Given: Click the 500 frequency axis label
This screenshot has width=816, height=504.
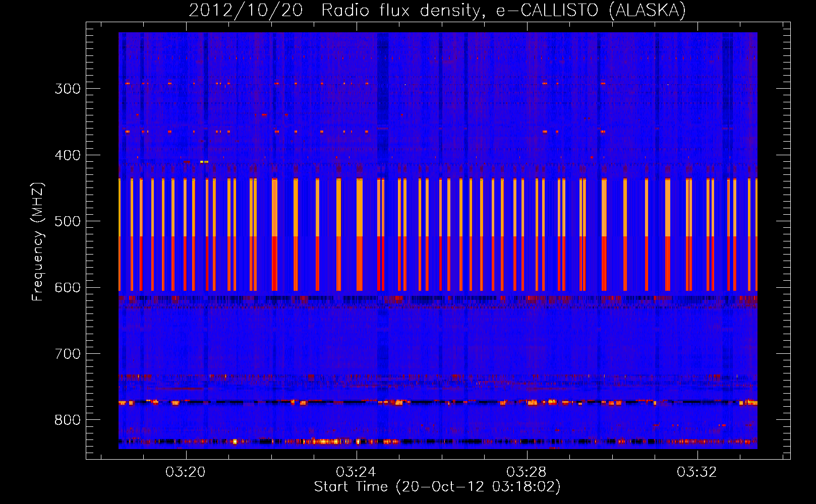Looking at the screenshot, I should [68, 221].
